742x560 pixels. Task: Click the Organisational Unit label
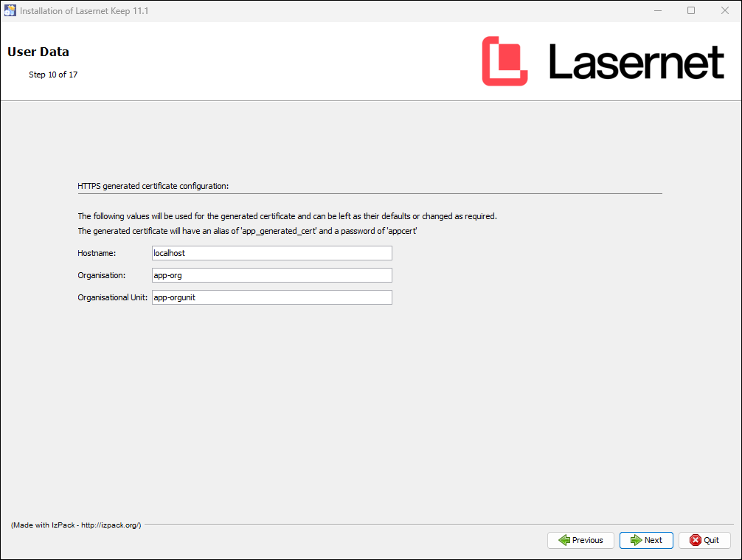[x=113, y=297]
